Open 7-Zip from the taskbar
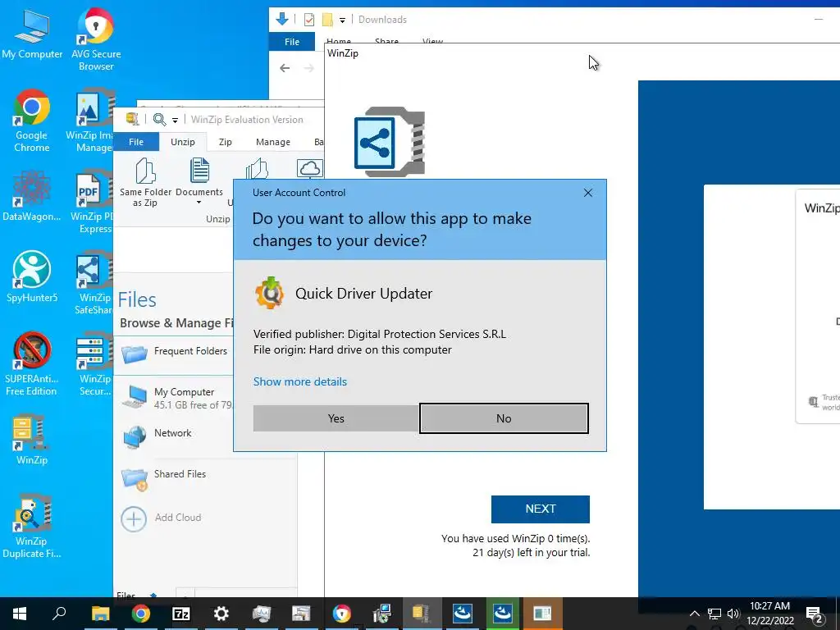This screenshot has height=630, width=840. pos(180,614)
